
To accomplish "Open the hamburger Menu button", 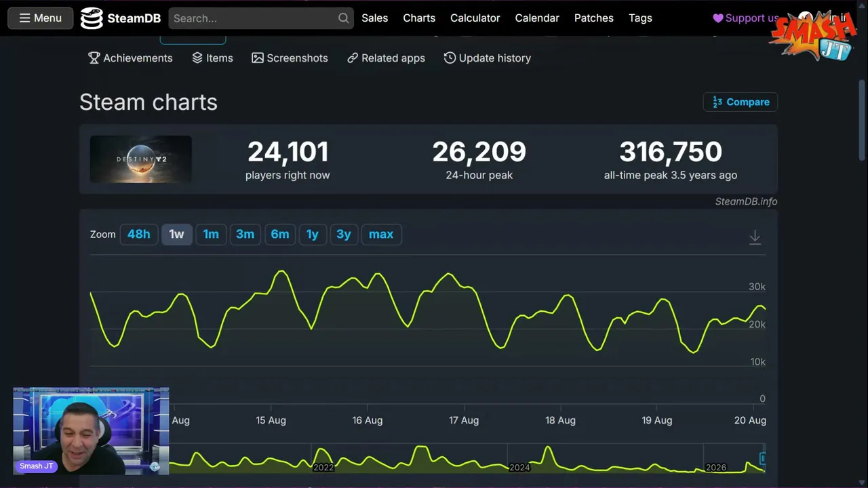I will click(x=41, y=18).
